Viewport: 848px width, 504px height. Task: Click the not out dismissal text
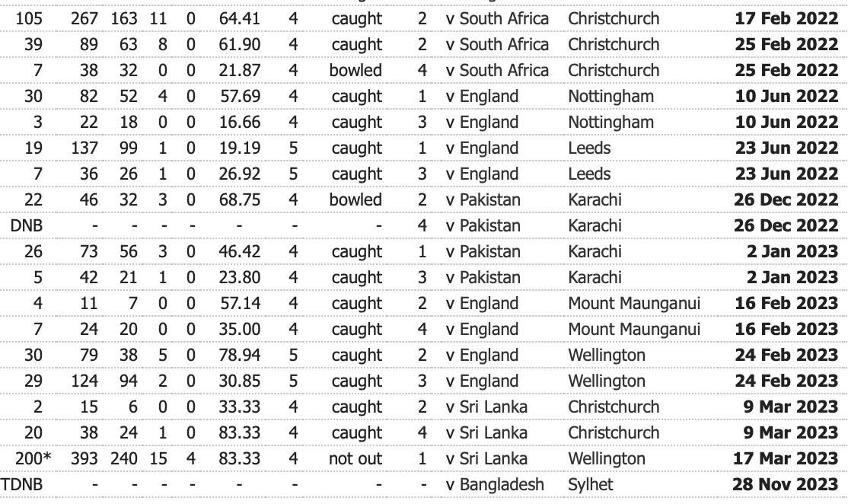click(x=355, y=459)
